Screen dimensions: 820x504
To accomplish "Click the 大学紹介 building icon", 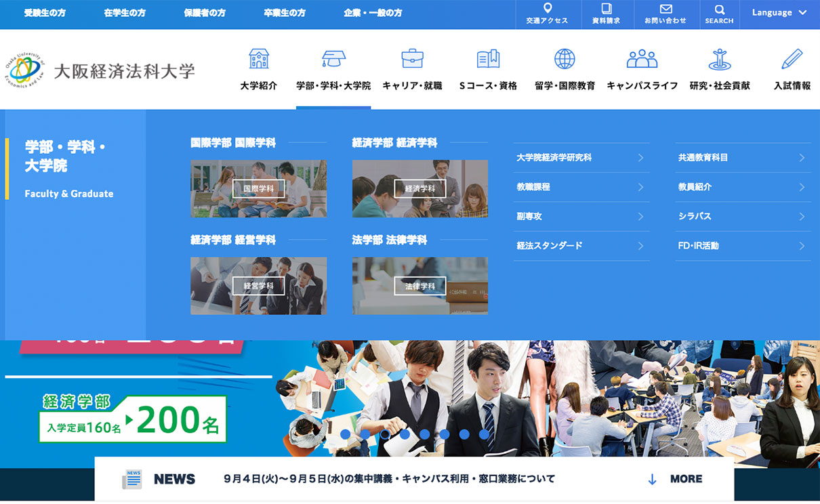I will (258, 59).
